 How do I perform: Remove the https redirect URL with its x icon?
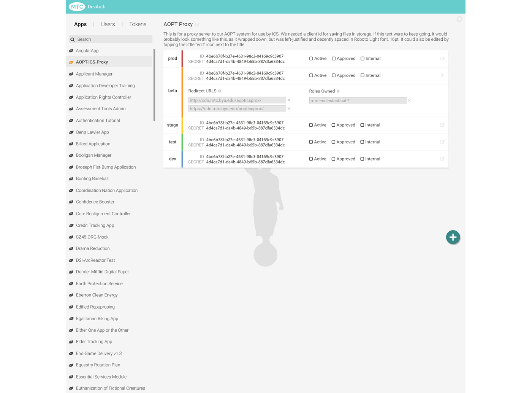289,108
